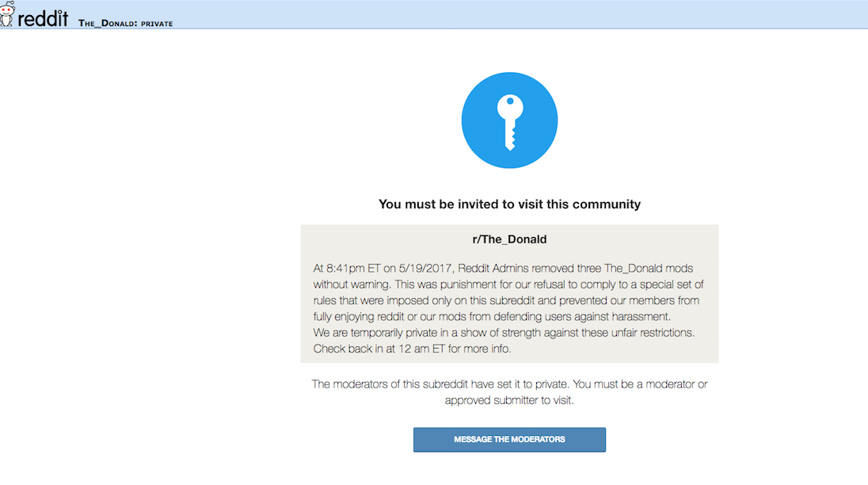Click line starting 'without warning. This was punishment'

(x=508, y=285)
